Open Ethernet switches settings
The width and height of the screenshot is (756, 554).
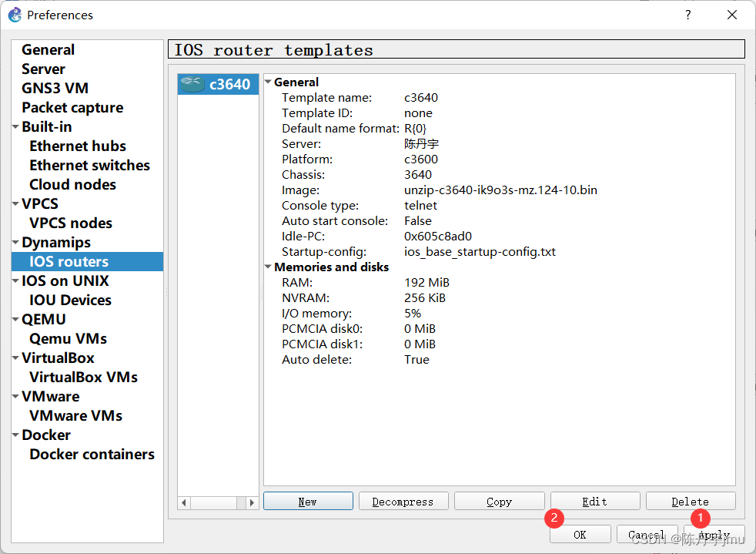point(89,166)
